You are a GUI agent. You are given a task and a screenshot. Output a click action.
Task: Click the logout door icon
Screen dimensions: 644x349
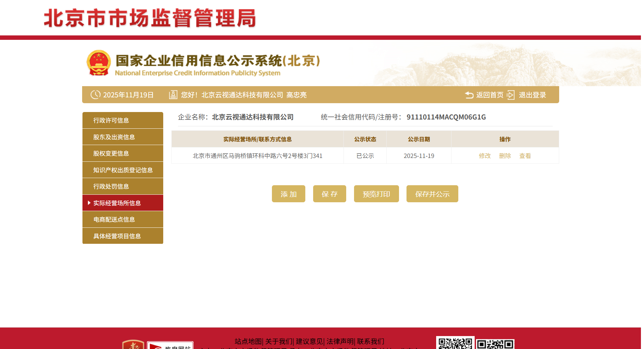[510, 95]
